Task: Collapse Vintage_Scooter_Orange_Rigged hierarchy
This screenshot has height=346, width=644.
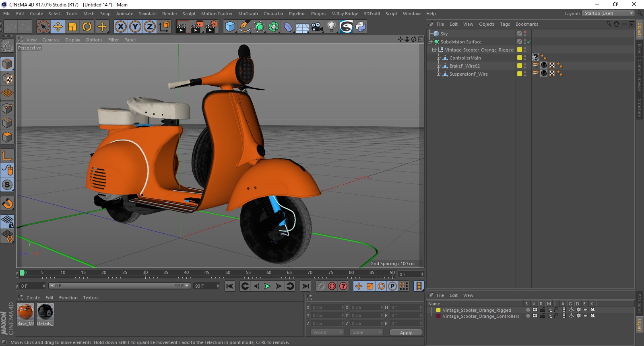Action: 434,50
